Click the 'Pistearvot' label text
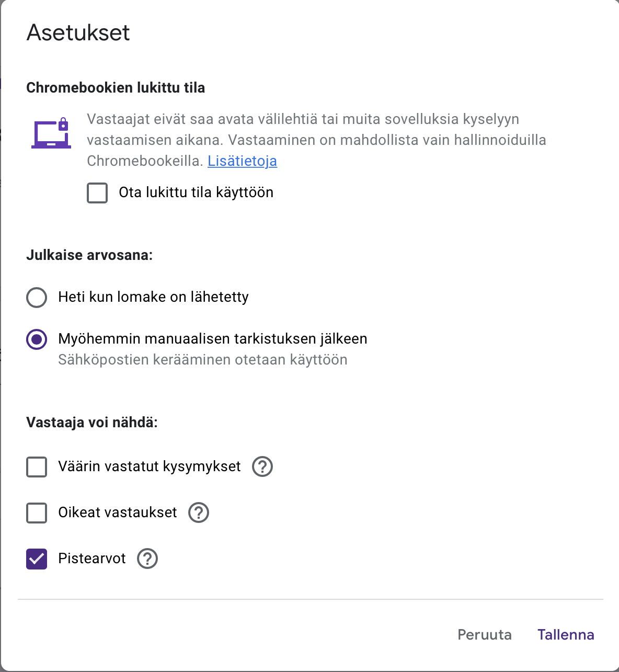 click(x=92, y=559)
